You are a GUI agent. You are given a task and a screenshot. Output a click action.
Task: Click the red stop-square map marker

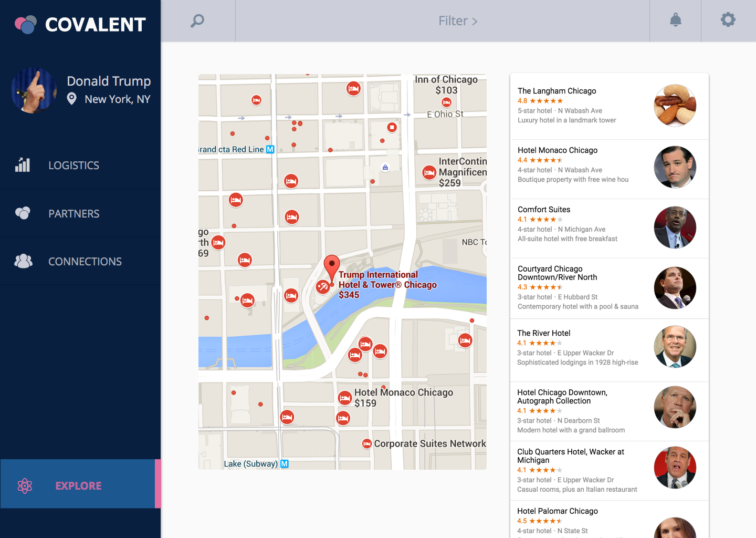(x=392, y=127)
